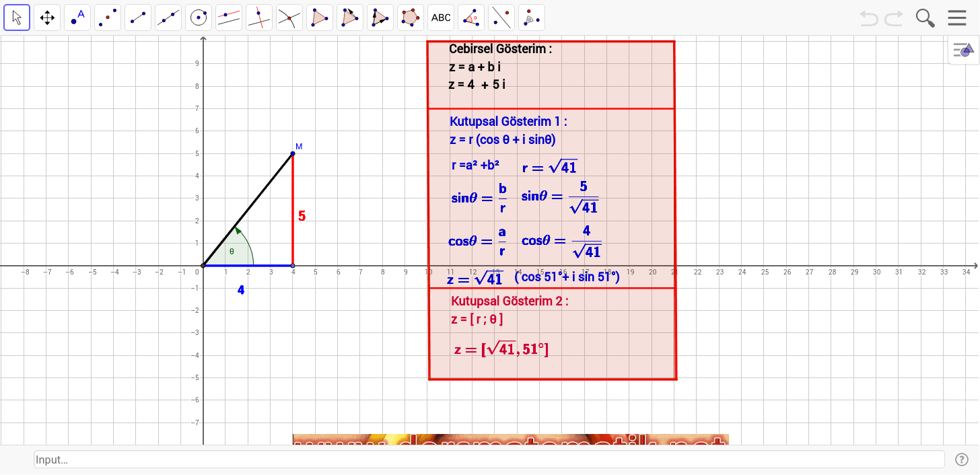Screen dimensions: 980x475
Task: Open the hamburger main menu
Action: [957, 18]
